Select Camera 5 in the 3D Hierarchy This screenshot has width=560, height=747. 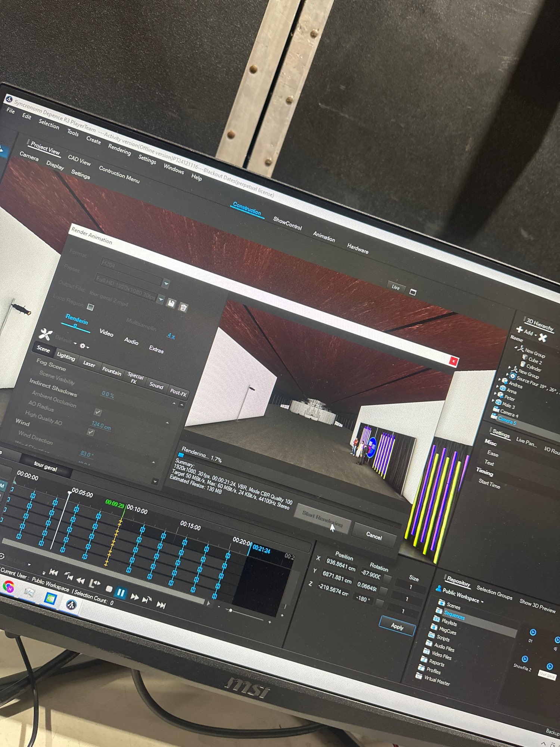507,421
